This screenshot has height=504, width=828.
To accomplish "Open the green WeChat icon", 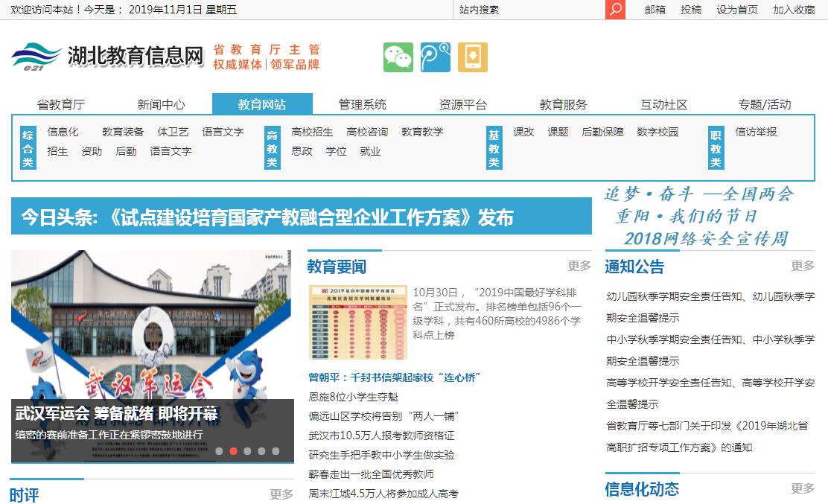I will click(398, 57).
